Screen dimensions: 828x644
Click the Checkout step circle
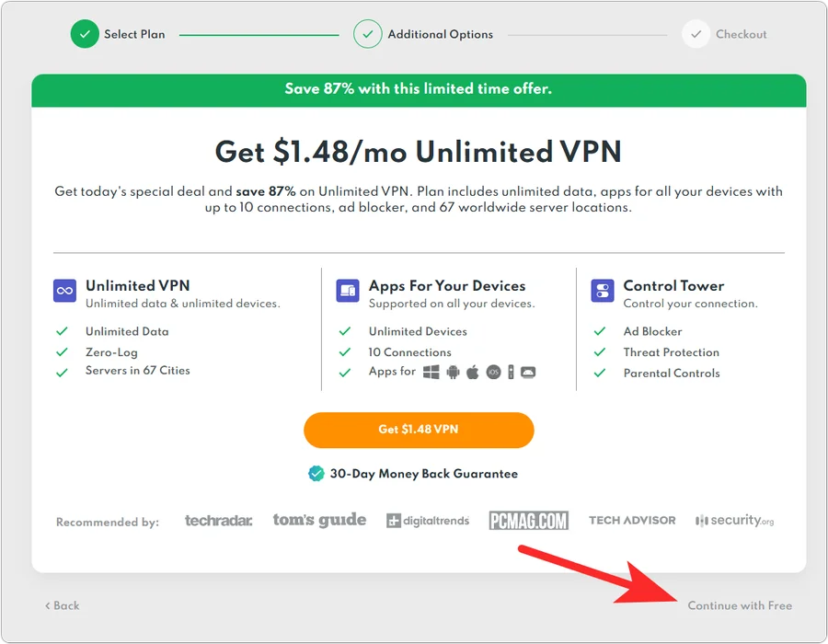696,34
